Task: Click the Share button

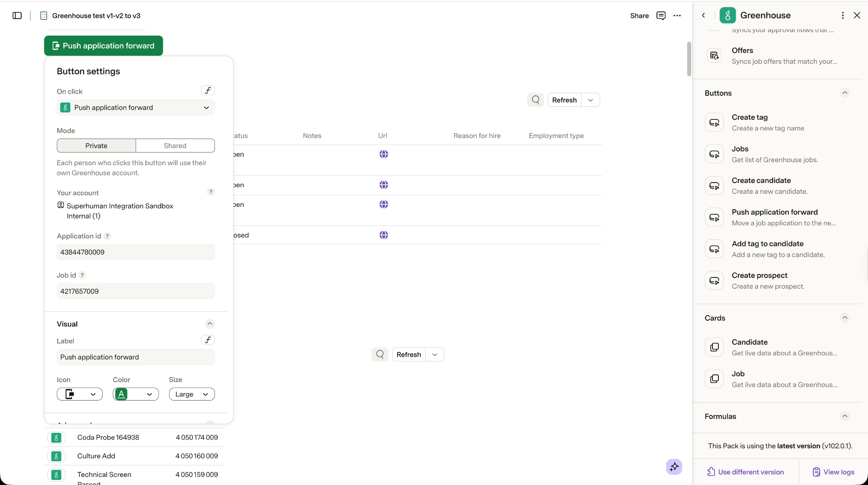Action: coord(639,16)
